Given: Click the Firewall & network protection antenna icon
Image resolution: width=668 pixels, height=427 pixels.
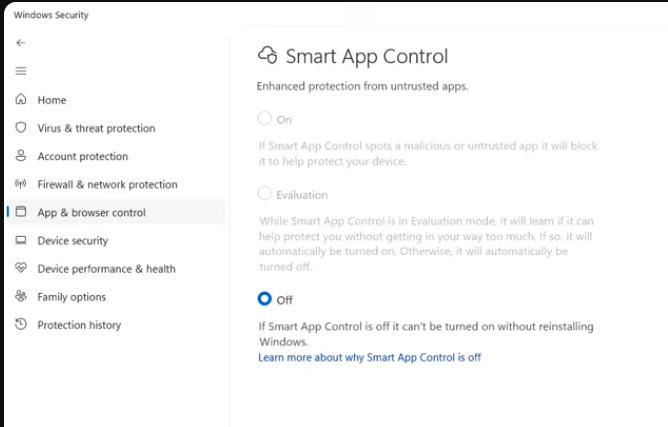Looking at the screenshot, I should pos(20,184).
